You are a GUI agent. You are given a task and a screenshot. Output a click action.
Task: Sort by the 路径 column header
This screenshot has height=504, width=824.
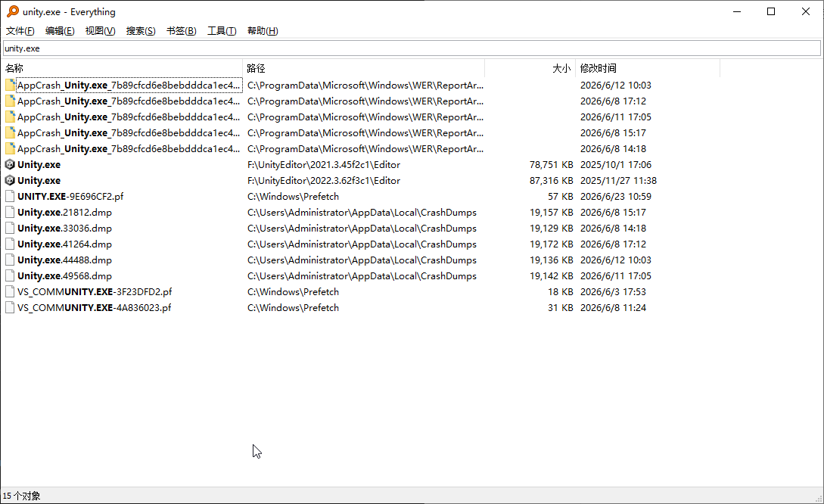(364, 68)
